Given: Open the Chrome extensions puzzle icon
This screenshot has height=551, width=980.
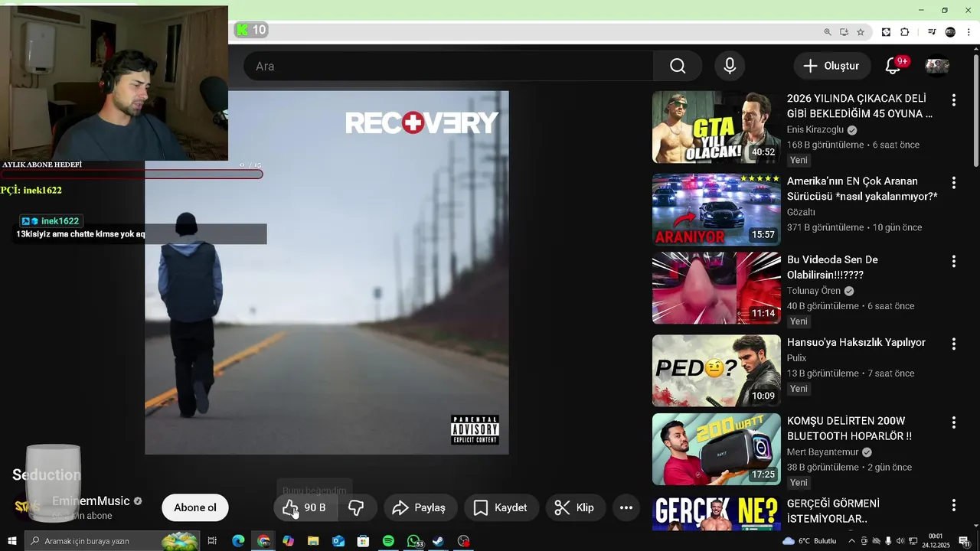Looking at the screenshot, I should click(905, 32).
